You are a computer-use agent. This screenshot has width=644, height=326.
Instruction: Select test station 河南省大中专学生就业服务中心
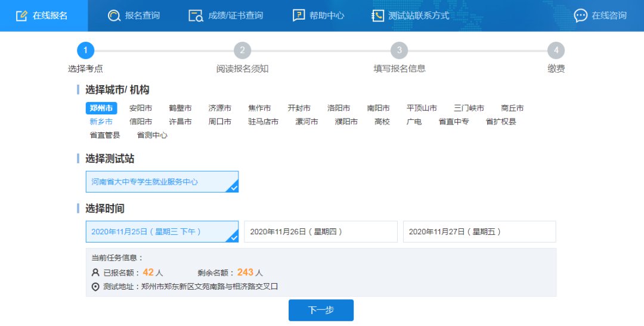162,182
